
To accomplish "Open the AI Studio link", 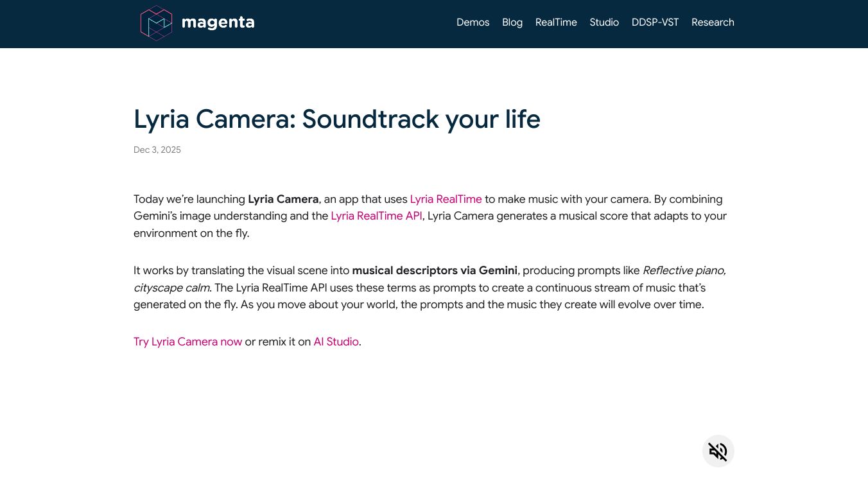I will coord(336,342).
